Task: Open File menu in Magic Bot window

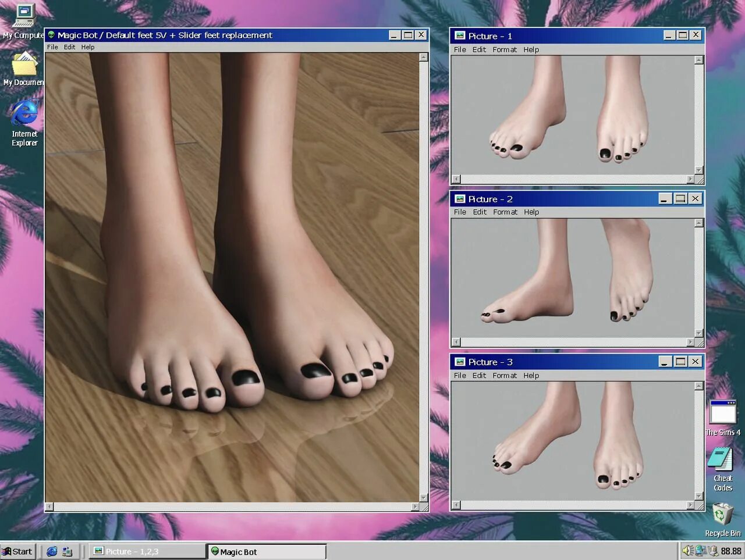Action: coord(52,47)
